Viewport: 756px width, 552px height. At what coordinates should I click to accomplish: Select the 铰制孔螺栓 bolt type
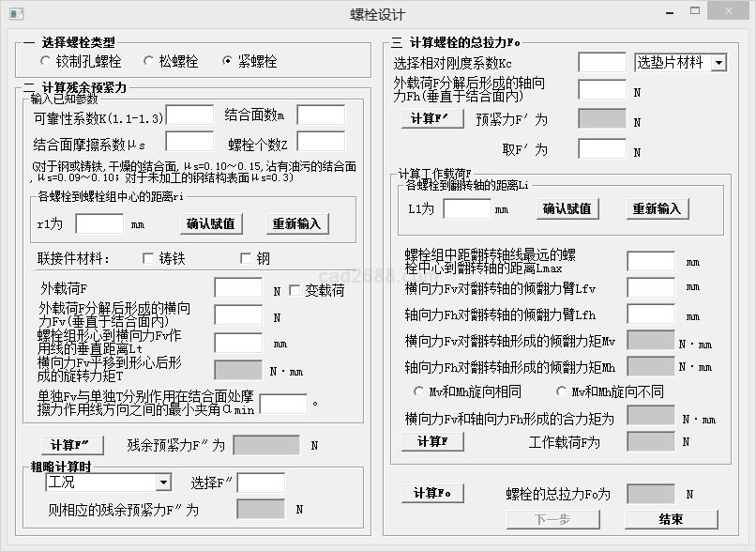click(47, 62)
